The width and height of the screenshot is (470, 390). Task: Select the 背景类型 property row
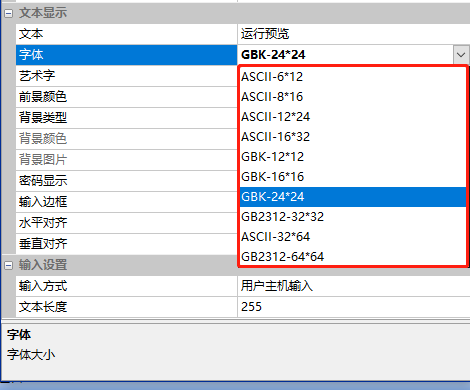(126, 118)
